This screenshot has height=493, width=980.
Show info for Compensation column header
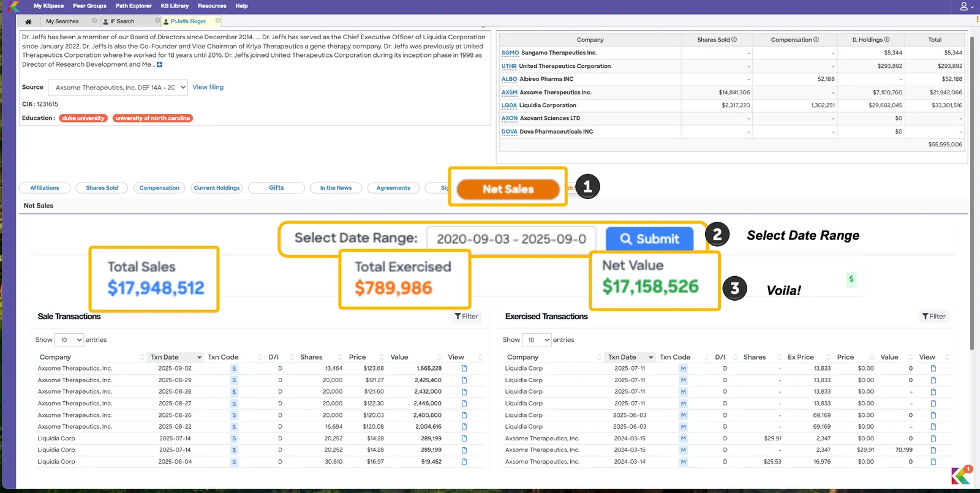pos(816,40)
